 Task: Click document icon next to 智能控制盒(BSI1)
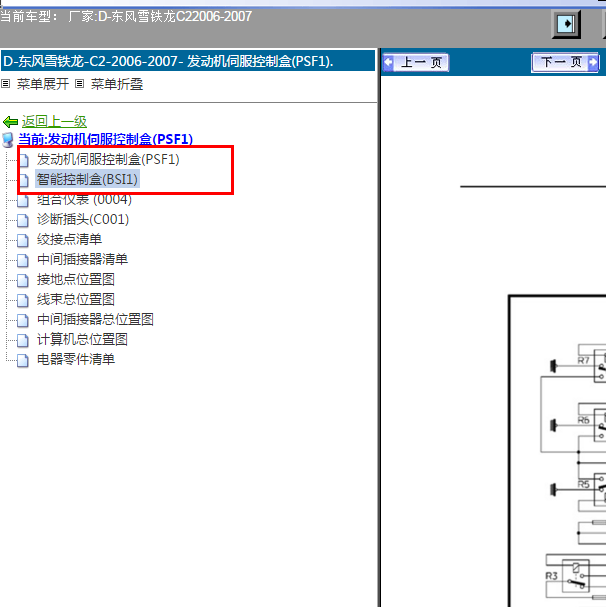pyautogui.click(x=23, y=180)
